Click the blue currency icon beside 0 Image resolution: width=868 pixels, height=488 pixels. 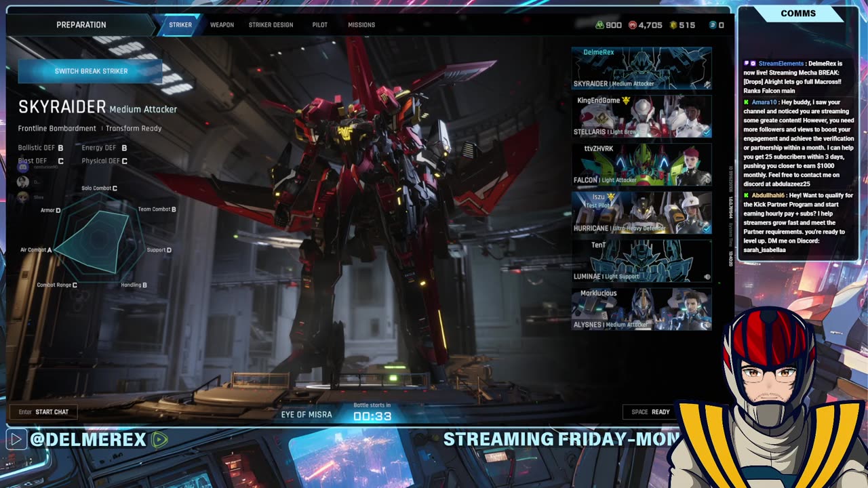(713, 25)
